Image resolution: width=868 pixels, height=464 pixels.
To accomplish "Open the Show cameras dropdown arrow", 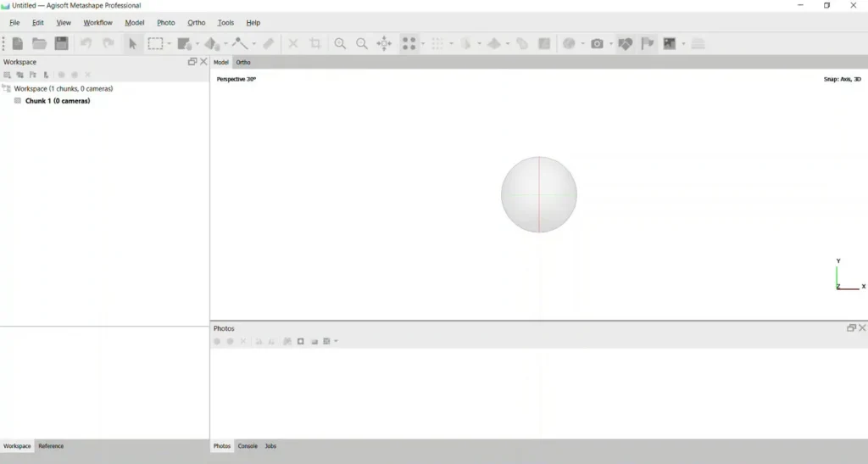I will tap(610, 44).
